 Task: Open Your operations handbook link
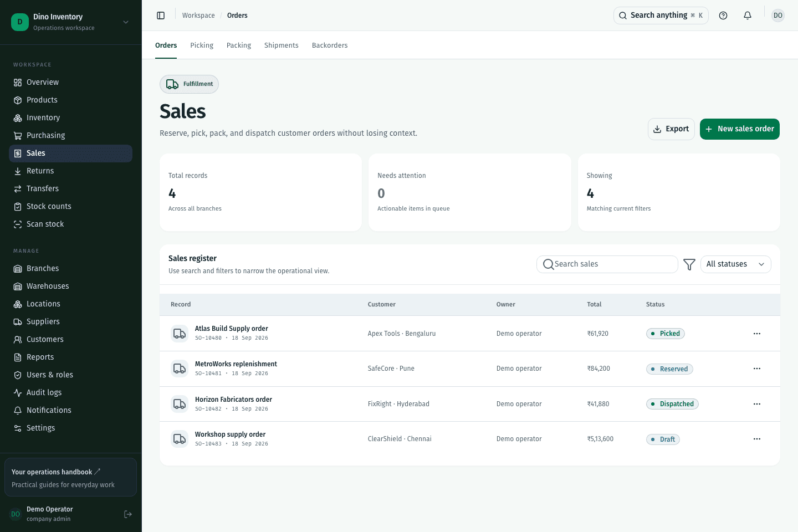(71, 477)
